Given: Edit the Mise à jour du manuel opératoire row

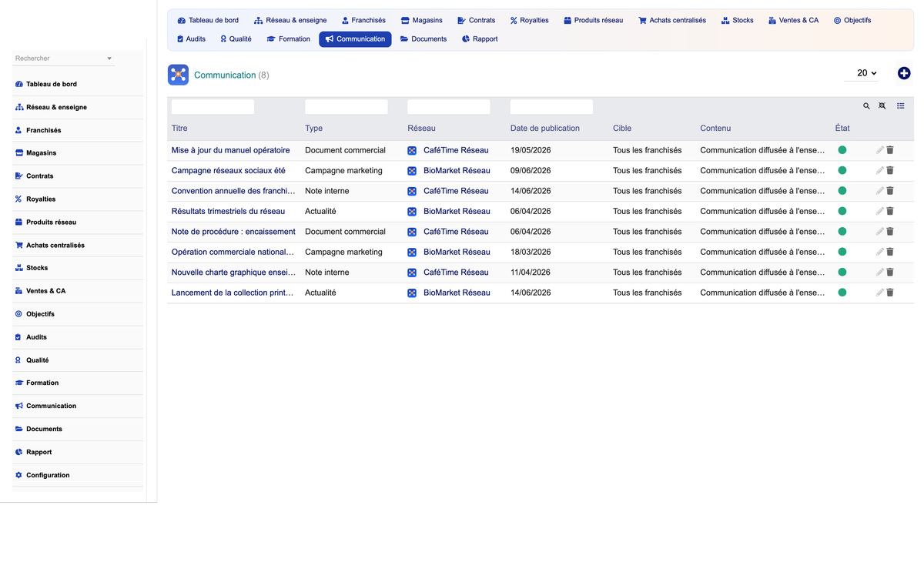Looking at the screenshot, I should pyautogui.click(x=880, y=150).
